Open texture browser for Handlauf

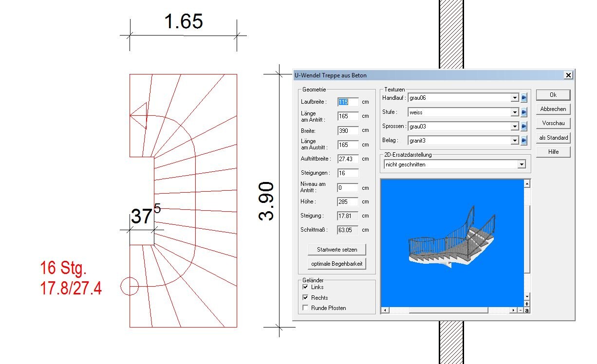[524, 98]
